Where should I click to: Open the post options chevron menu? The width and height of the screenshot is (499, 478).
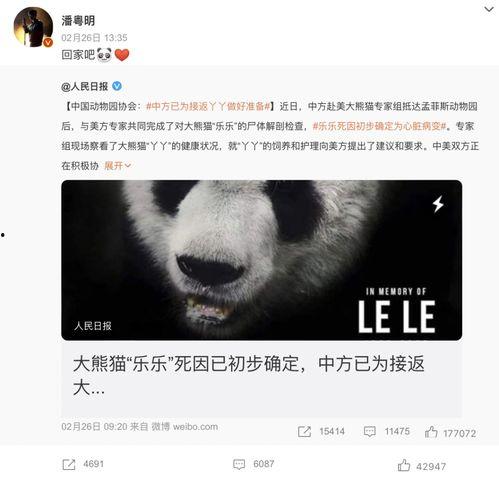click(489, 9)
